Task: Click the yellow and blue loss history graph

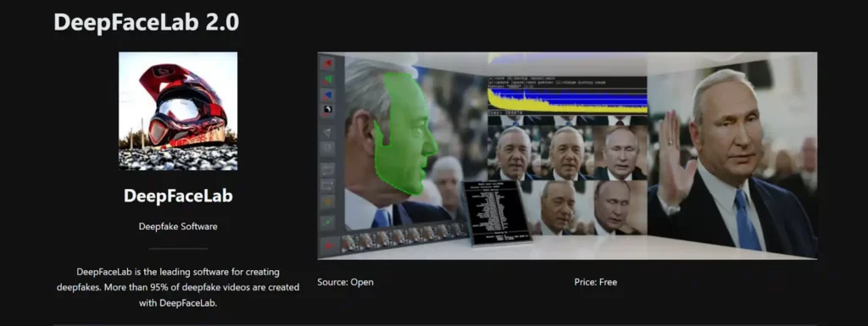Action: (567, 98)
